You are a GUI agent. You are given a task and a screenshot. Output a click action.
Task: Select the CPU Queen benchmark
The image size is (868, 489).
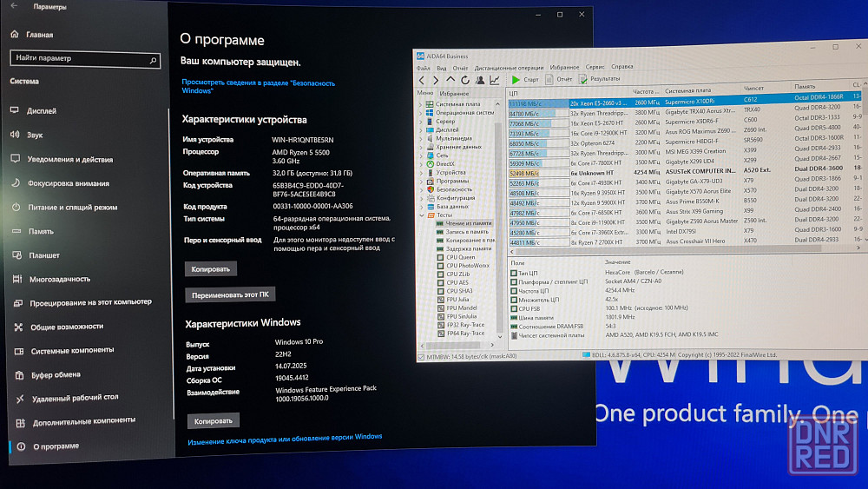pyautogui.click(x=457, y=257)
